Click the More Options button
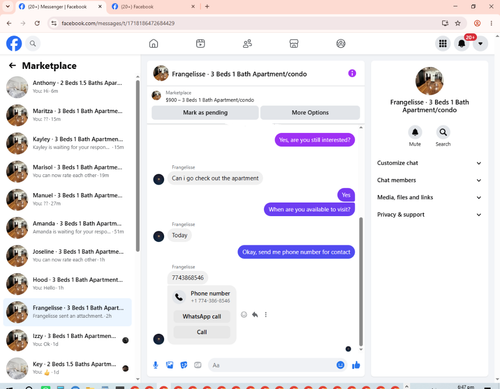The height and width of the screenshot is (389, 500). 310,113
